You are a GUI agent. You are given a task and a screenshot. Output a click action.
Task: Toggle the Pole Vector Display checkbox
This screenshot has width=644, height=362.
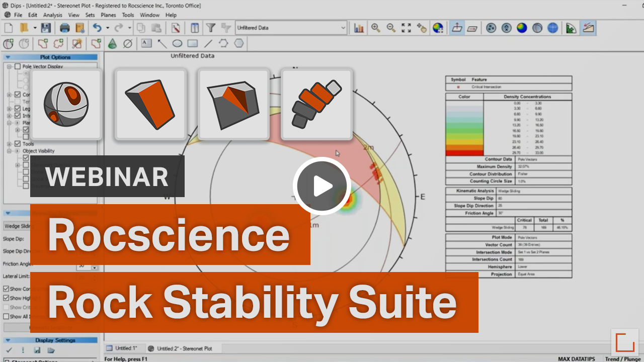18,66
